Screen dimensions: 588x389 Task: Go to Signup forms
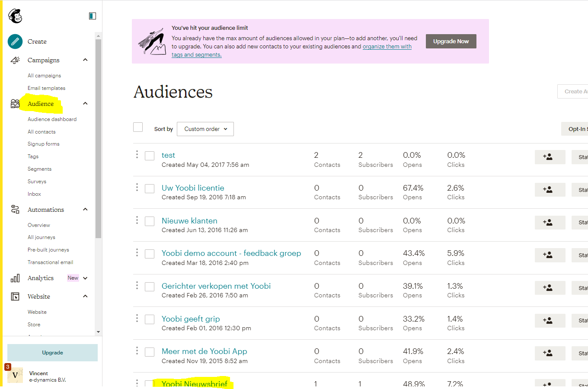[x=44, y=144]
